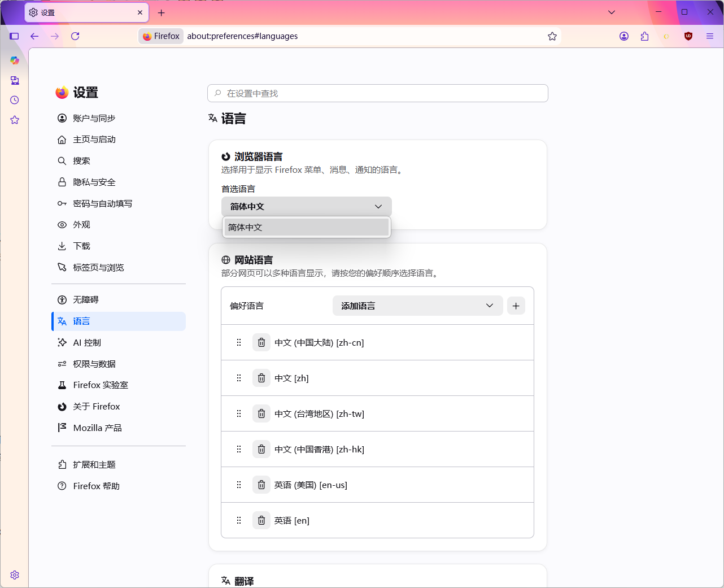724x588 pixels.
Task: Click the address bar URL text
Action: tap(242, 36)
